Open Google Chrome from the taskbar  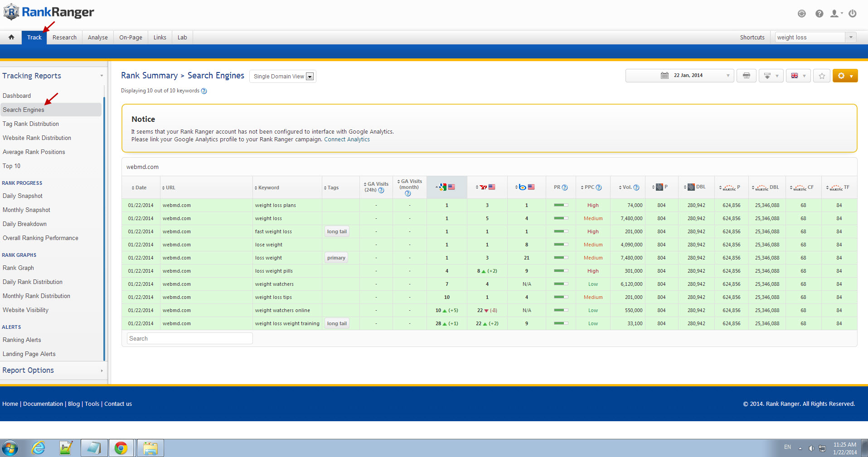pyautogui.click(x=121, y=448)
